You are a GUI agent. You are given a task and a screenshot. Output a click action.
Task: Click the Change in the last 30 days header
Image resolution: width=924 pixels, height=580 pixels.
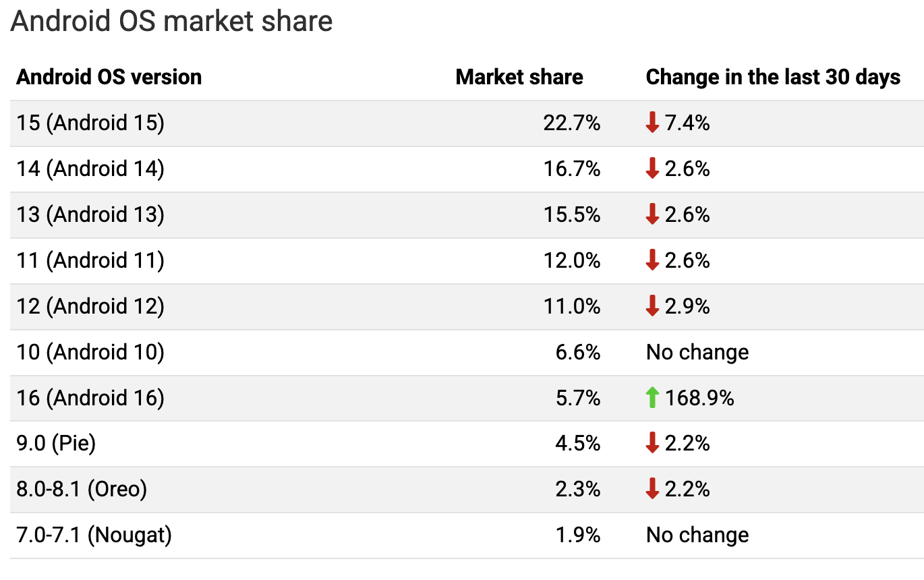(x=773, y=77)
